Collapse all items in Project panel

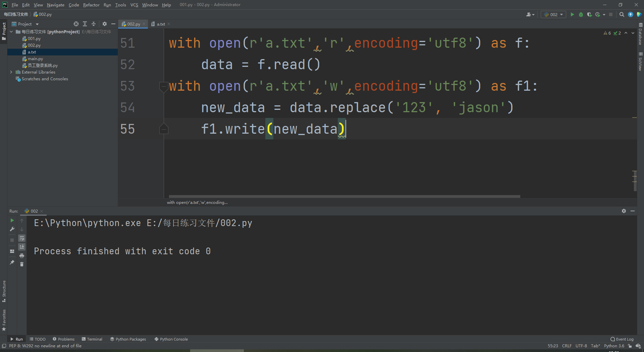coord(94,24)
